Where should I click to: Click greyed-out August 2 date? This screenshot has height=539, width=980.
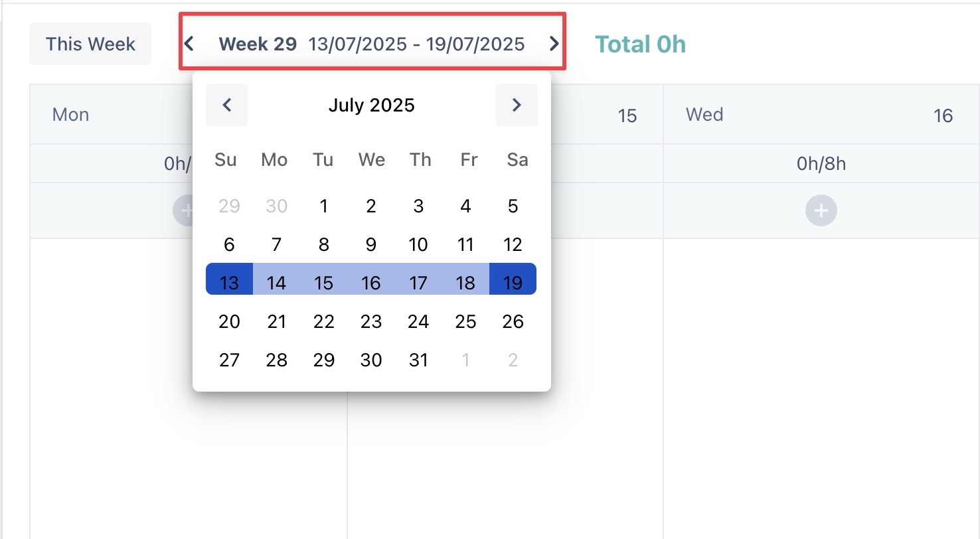click(x=513, y=360)
